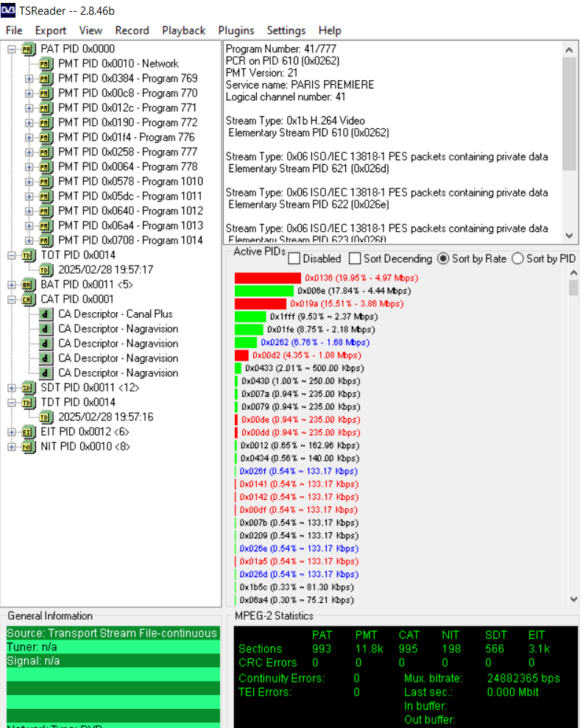This screenshot has height=728, width=580.
Task: Click the PMT icon next to Program 770
Action: click(x=45, y=93)
